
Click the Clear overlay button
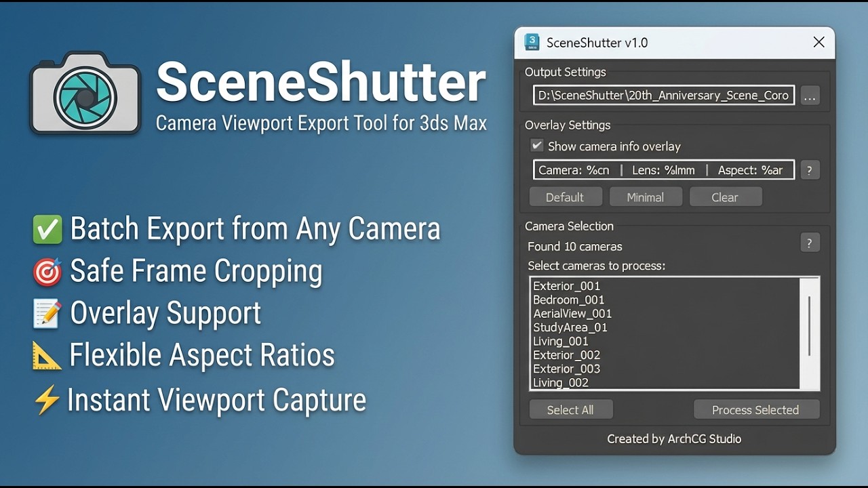725,197
